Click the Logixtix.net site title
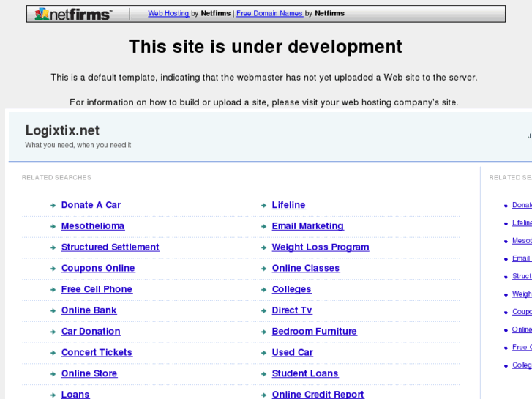The width and height of the screenshot is (532, 399). [x=62, y=130]
